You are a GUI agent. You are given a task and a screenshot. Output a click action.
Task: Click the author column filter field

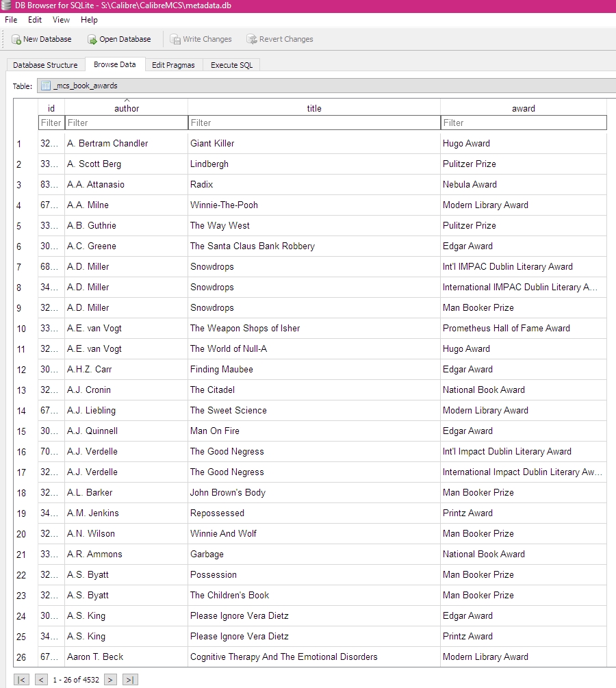[x=127, y=123]
